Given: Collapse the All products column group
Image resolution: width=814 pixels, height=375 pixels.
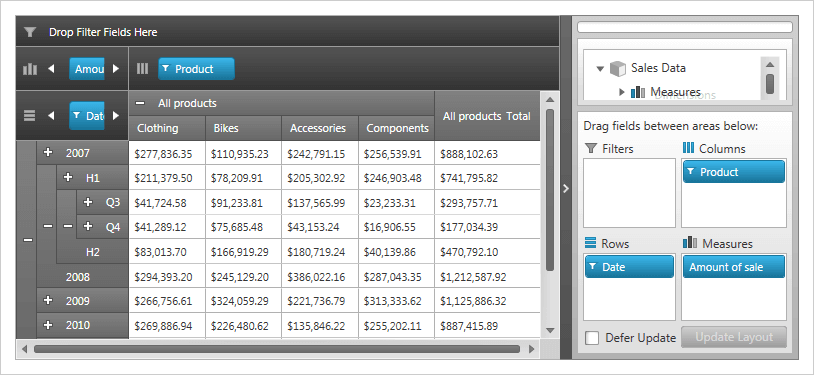Looking at the screenshot, I should [140, 103].
